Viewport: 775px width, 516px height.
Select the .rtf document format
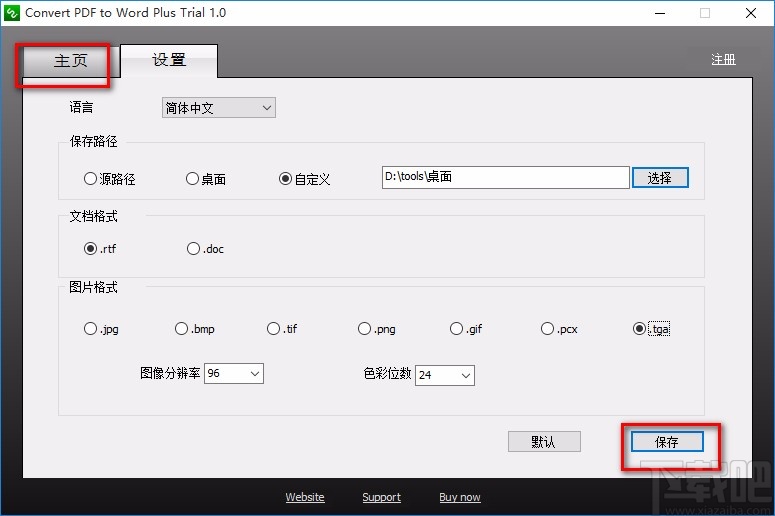click(100, 249)
